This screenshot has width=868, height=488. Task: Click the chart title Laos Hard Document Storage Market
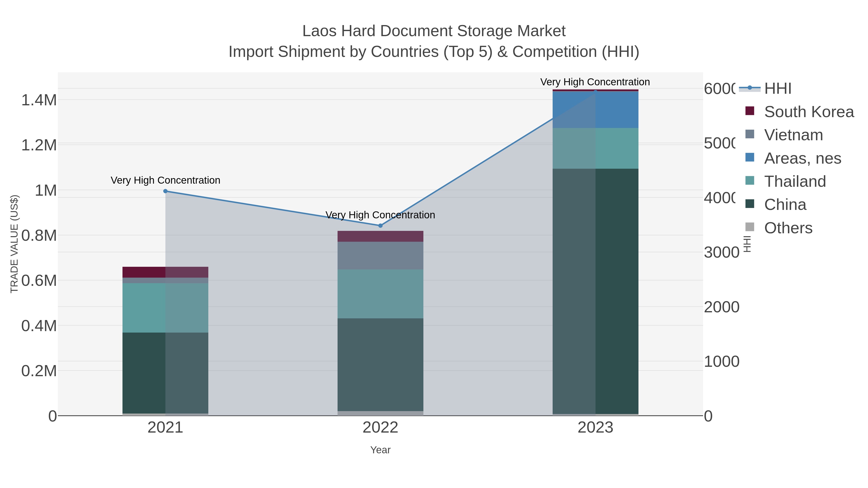[x=434, y=31]
